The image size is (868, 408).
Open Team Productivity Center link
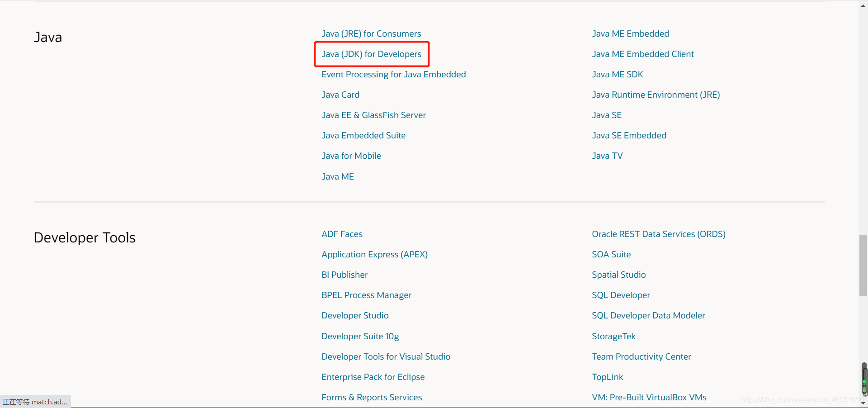(642, 357)
